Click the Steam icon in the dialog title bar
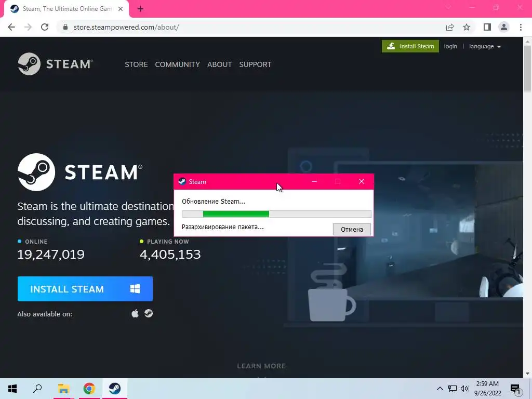 click(x=182, y=181)
